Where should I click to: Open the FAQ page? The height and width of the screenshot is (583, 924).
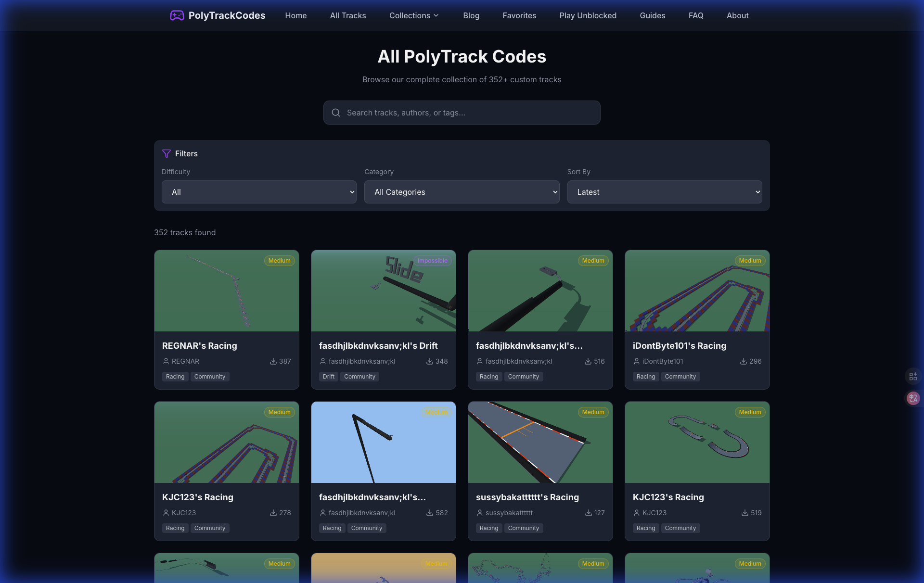point(696,15)
